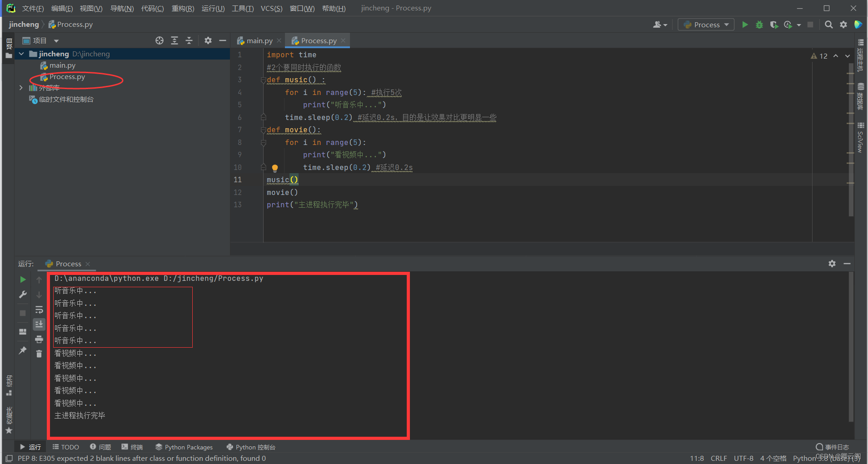The width and height of the screenshot is (868, 464).
Task: Restore layout icon in the run panel
Action: pos(23,332)
